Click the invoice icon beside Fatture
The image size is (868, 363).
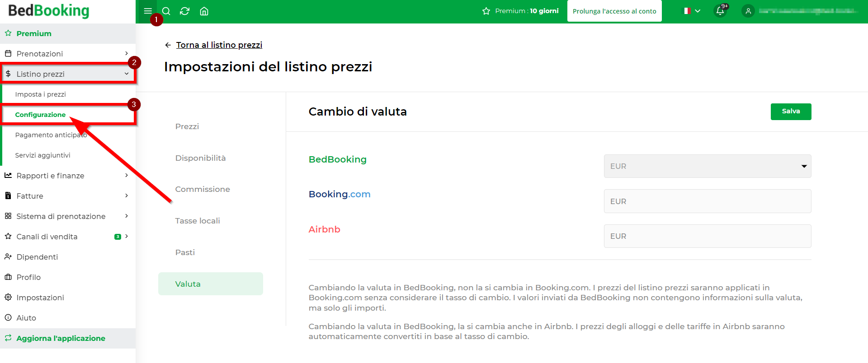coord(8,195)
